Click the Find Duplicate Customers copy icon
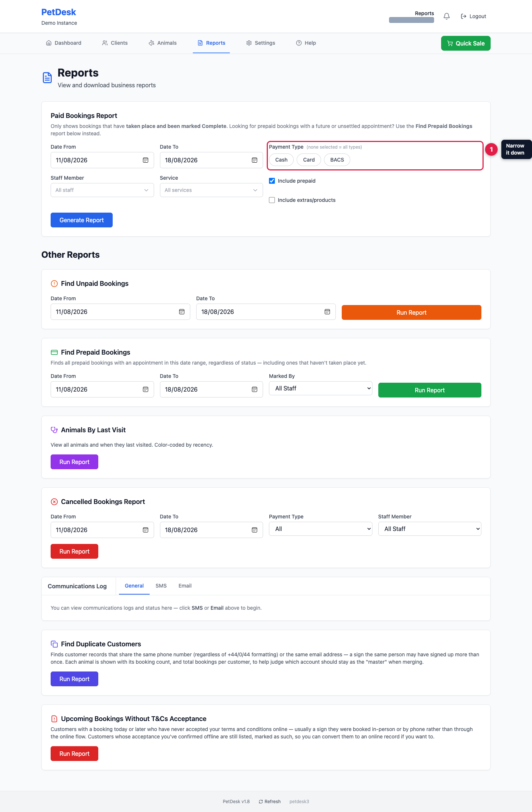This screenshot has height=812, width=532. pos(54,644)
